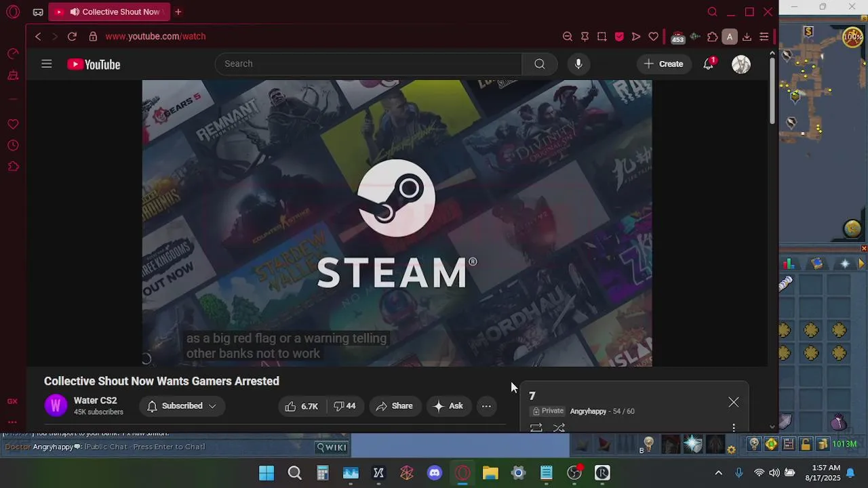This screenshot has width=868, height=488.
Task: Open a new tab with plus
Action: 178,12
